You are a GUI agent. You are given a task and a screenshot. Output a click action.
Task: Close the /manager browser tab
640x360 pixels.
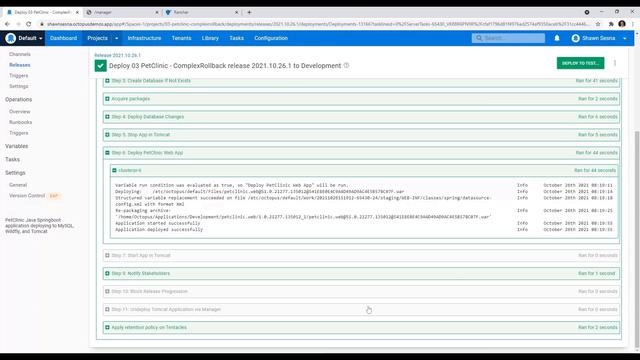pyautogui.click(x=157, y=12)
